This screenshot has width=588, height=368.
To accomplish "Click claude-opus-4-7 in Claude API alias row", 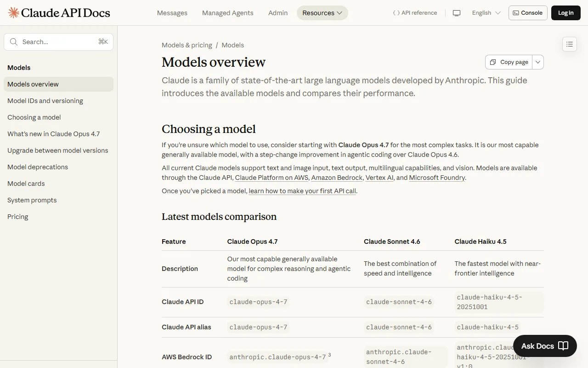I will [x=258, y=327].
